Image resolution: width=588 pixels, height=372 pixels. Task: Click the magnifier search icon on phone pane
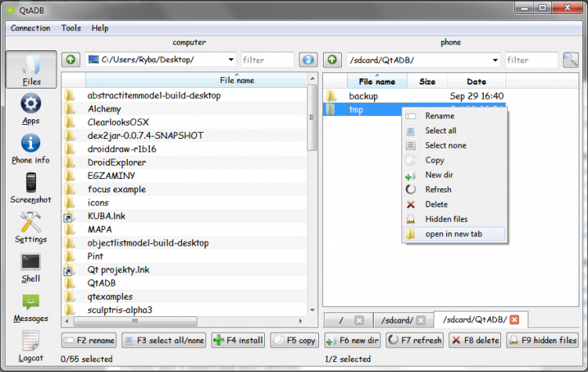(x=571, y=60)
